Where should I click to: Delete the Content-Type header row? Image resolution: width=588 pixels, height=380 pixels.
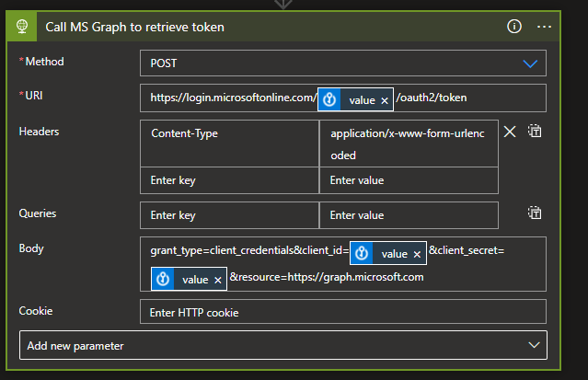tap(510, 132)
